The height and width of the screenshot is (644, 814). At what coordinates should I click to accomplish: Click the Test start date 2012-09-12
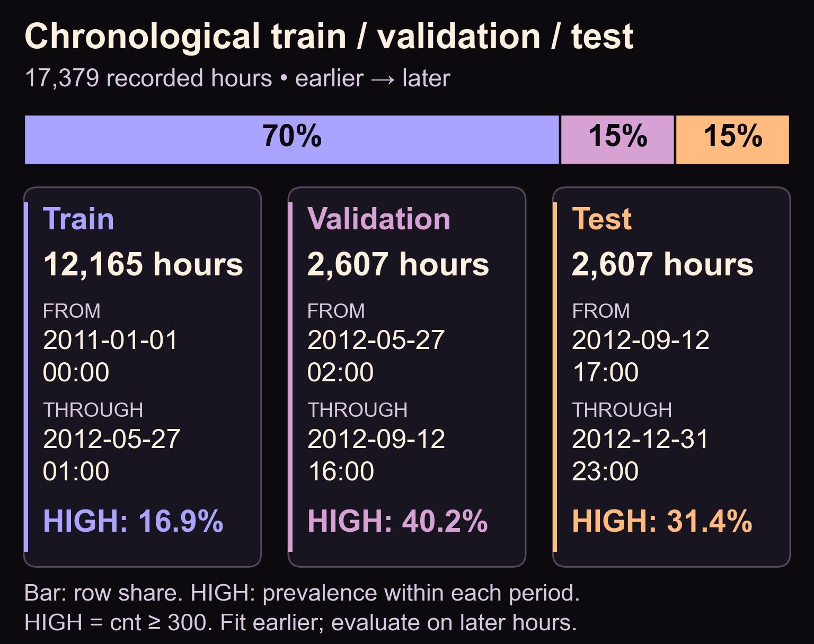click(x=640, y=340)
